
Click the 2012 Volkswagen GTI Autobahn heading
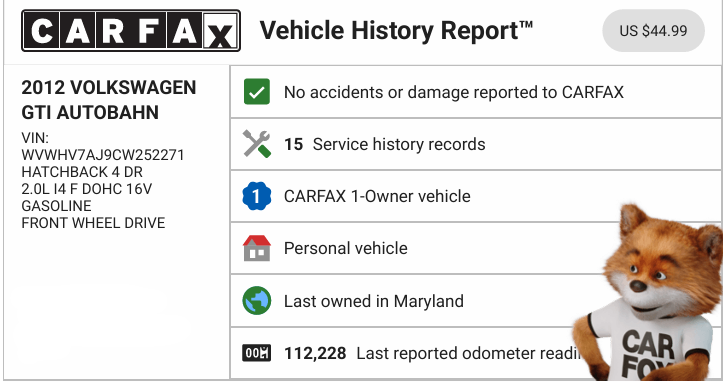109,100
